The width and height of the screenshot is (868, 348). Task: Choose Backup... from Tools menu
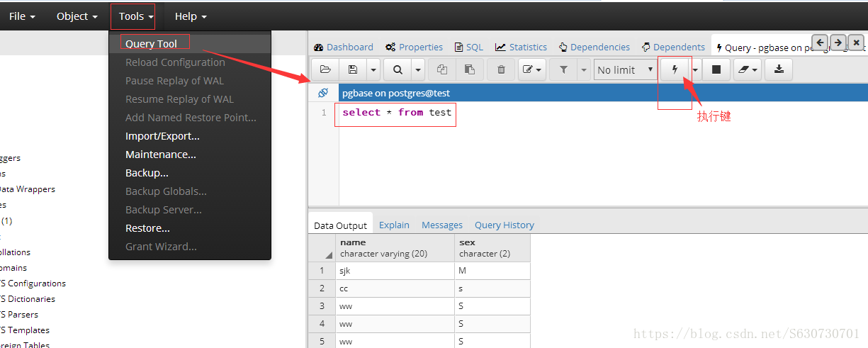coord(190,173)
